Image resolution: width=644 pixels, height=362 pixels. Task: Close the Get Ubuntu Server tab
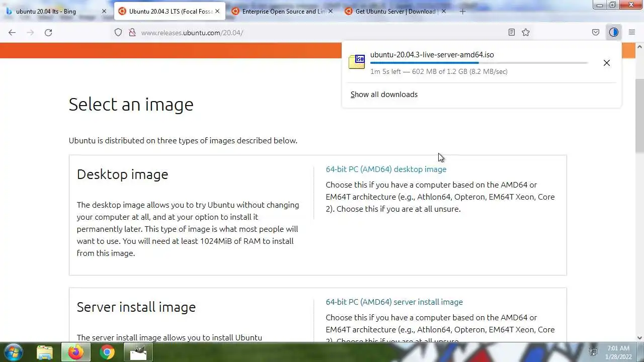pos(444,11)
